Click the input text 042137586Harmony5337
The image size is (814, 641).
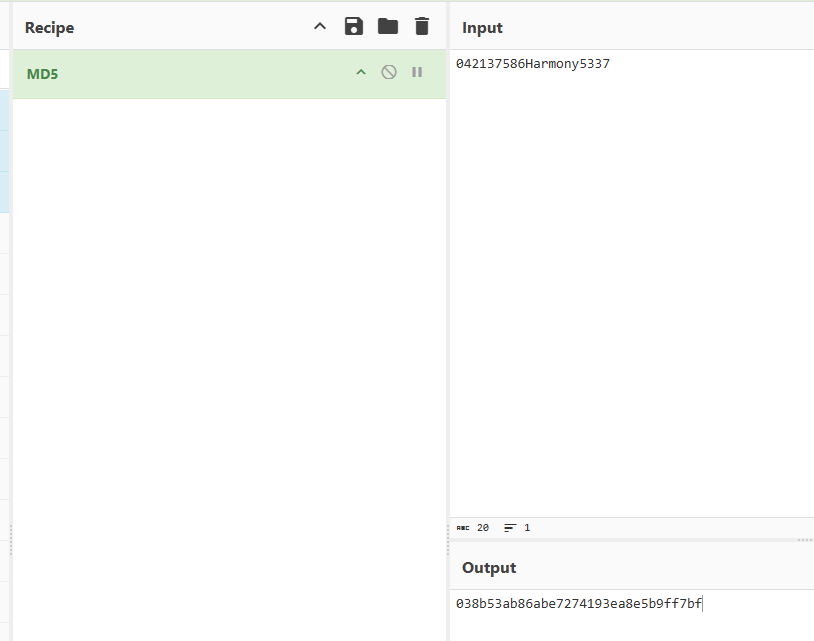[x=532, y=64]
